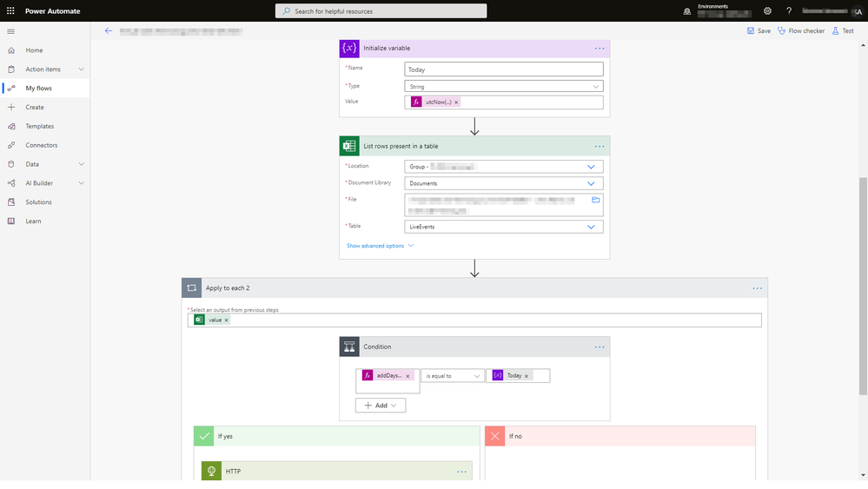Save the flow
This screenshot has height=489, width=868.
point(759,31)
